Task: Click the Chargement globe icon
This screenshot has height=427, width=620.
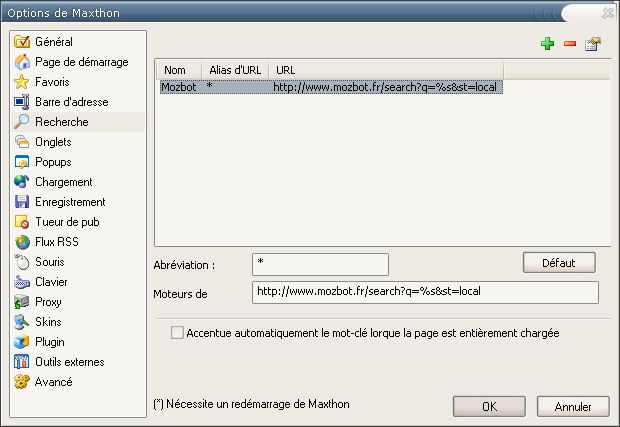Action: point(22,181)
